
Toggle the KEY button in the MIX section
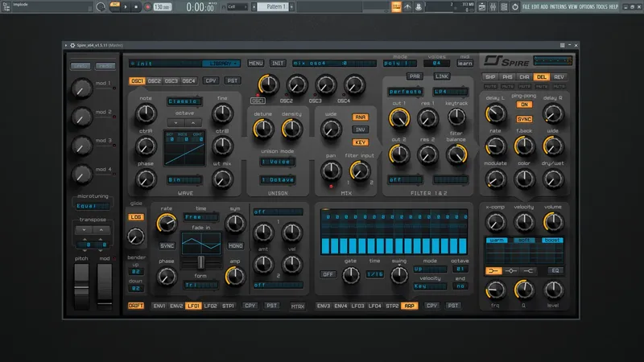tap(360, 142)
